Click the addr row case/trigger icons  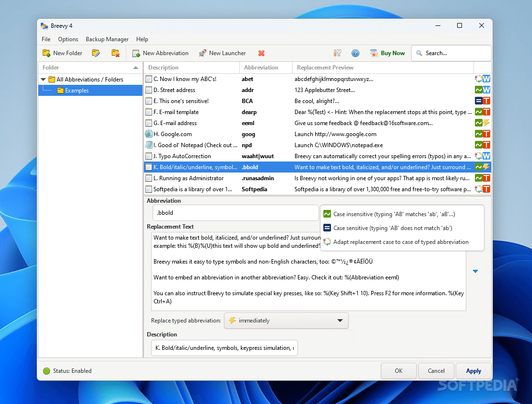click(483, 90)
